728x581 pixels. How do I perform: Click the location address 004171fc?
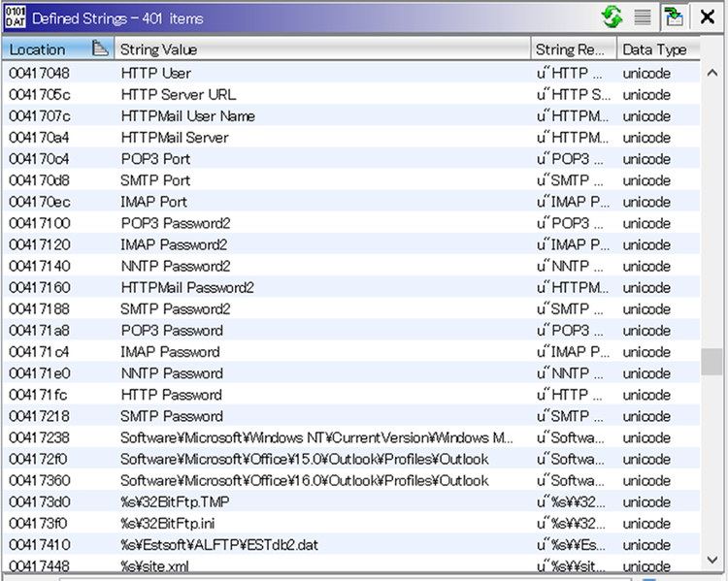(38, 395)
